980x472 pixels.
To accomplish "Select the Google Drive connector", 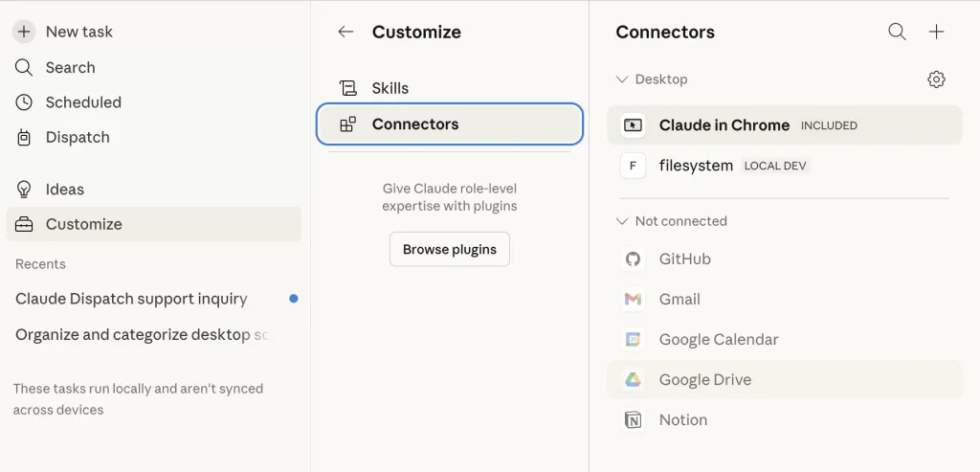I will pyautogui.click(x=704, y=379).
